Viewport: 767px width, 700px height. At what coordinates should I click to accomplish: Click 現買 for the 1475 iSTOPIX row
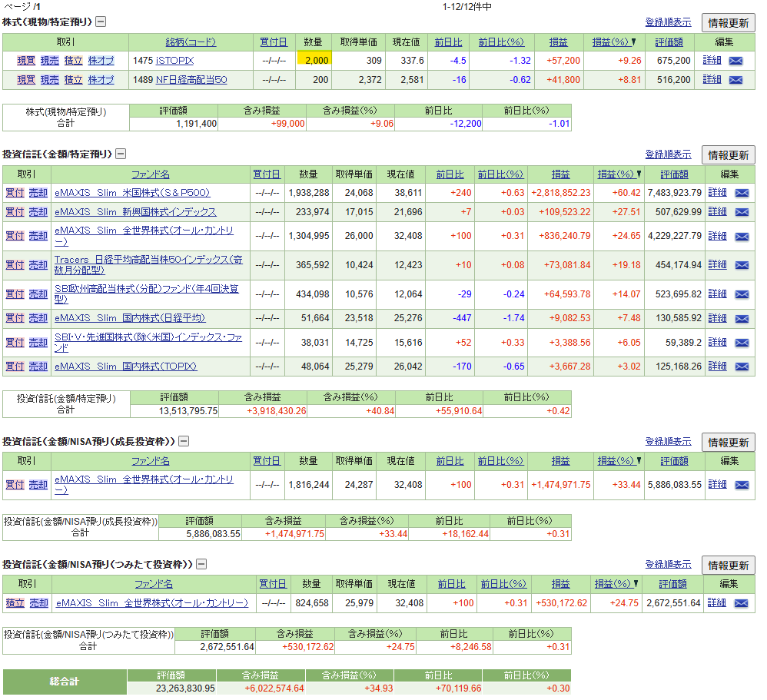click(x=25, y=60)
